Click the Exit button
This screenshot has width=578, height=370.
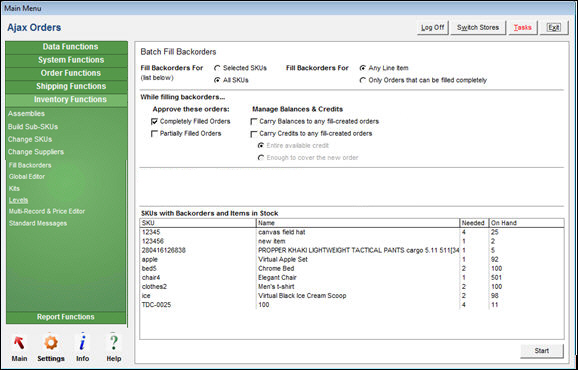pos(554,28)
